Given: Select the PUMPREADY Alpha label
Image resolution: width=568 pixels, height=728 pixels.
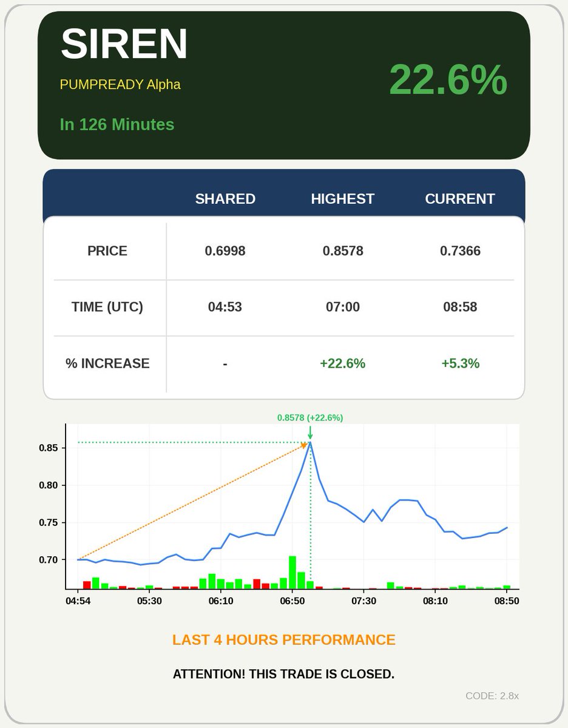Looking at the screenshot, I should click(120, 84).
